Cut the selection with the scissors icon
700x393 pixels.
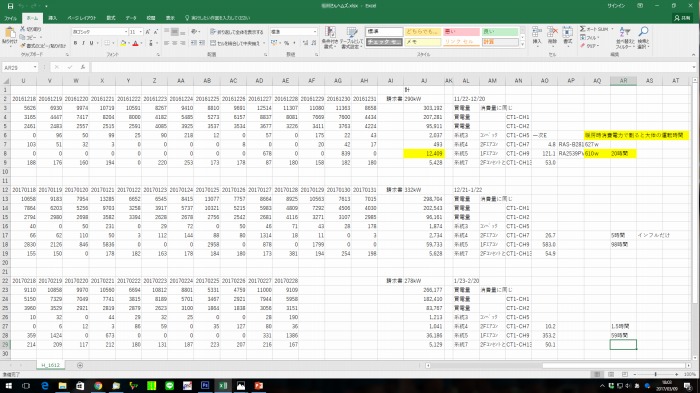click(x=22, y=29)
